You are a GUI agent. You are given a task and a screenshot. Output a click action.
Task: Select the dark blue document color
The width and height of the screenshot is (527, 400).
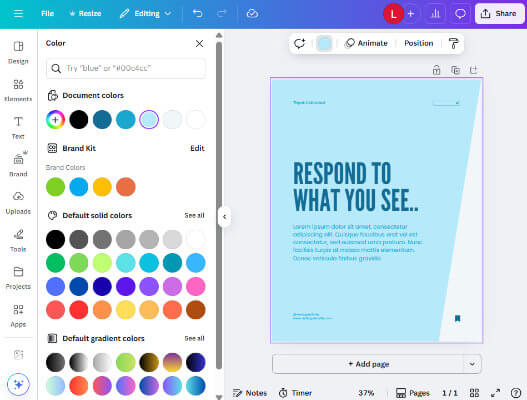pyautogui.click(x=102, y=119)
